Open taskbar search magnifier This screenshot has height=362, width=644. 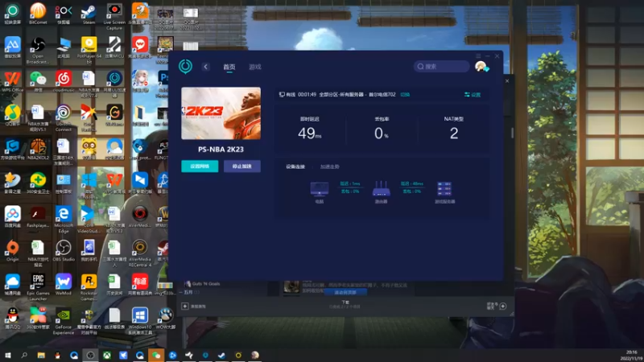(x=24, y=355)
